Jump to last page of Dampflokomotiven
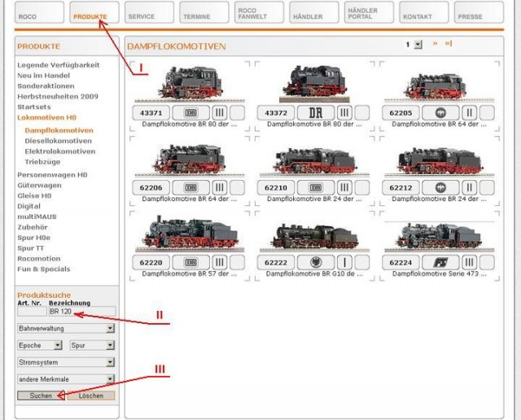This screenshot has width=521, height=420. click(449, 43)
